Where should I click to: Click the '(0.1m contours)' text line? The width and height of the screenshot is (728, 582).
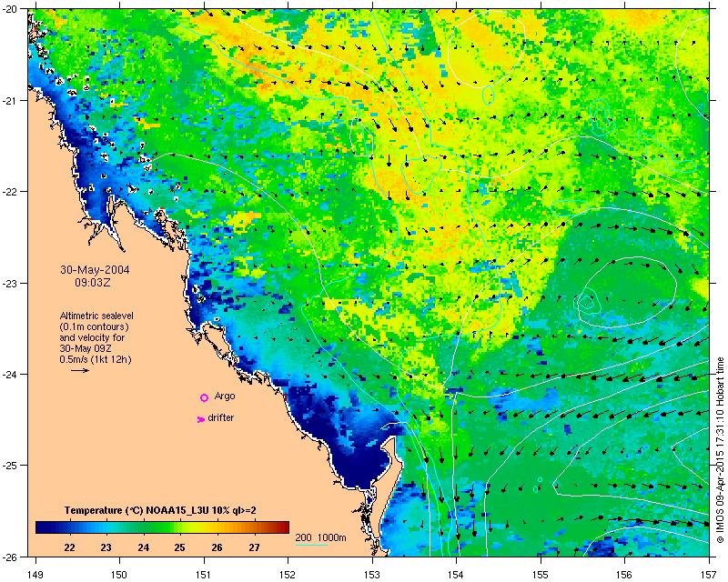95,326
